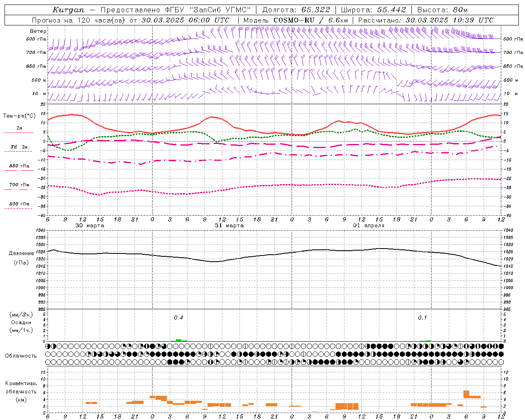Click "Предоставлено ФГБУ ЗапСиб УГМС" provider text

(176, 10)
